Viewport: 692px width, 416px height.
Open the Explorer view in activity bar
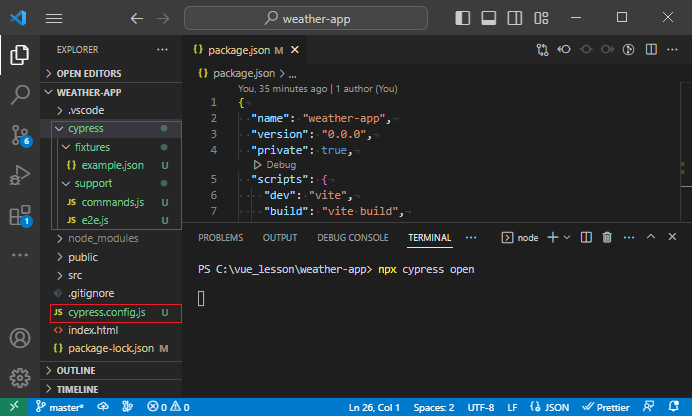(x=20, y=55)
